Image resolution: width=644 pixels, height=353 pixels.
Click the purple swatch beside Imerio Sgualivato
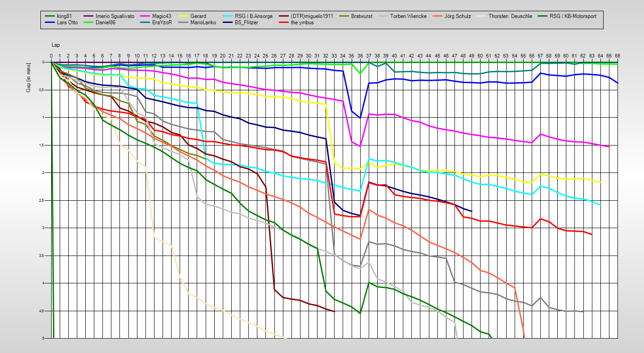[88, 17]
